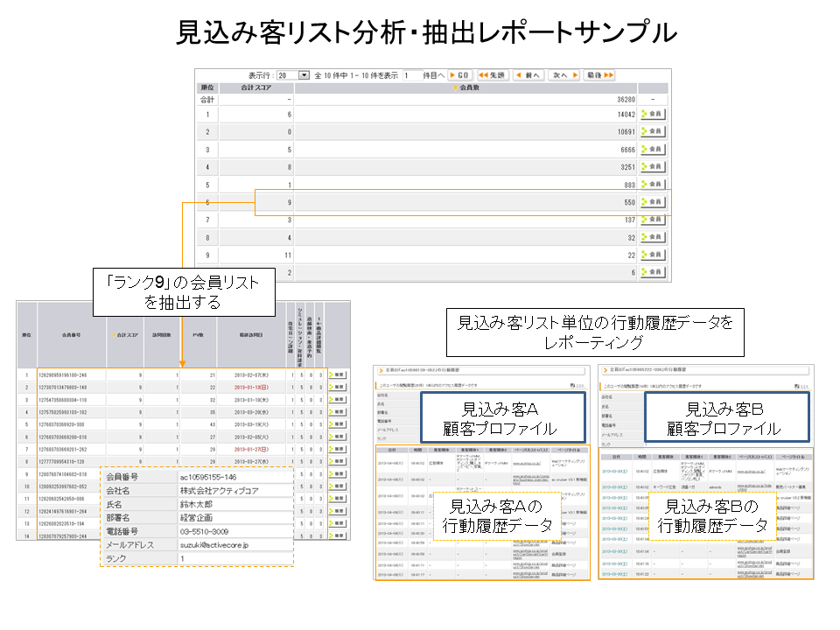This screenshot has width=840, height=630.
Task: Click the 順位 header in the top table
Action: tap(207, 87)
